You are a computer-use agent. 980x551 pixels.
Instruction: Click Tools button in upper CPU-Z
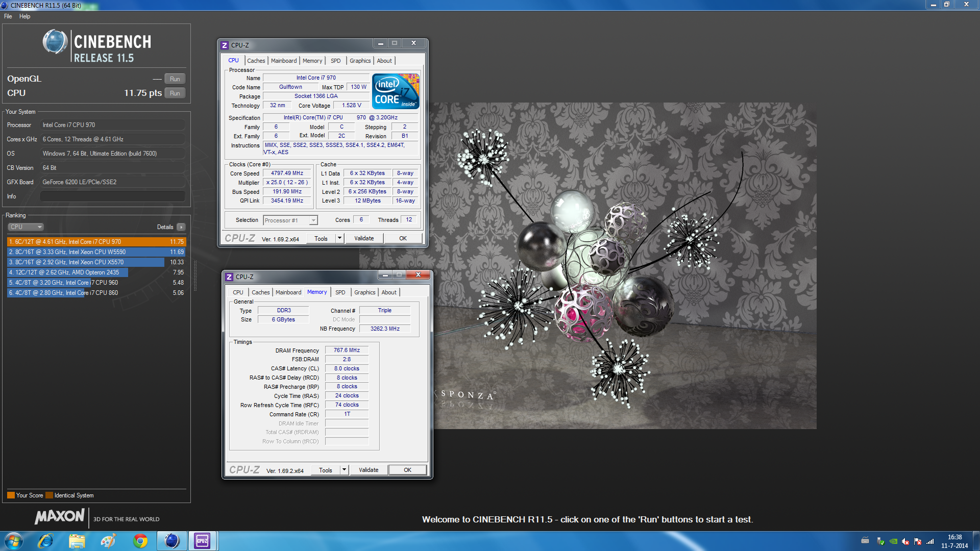pyautogui.click(x=321, y=238)
